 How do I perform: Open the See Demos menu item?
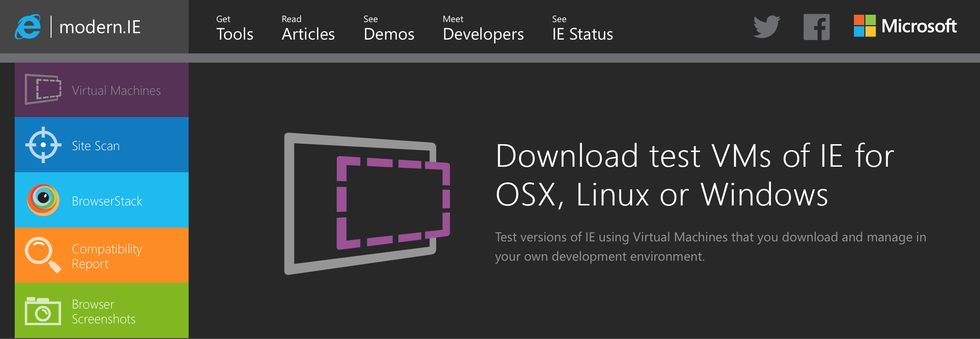point(389,29)
